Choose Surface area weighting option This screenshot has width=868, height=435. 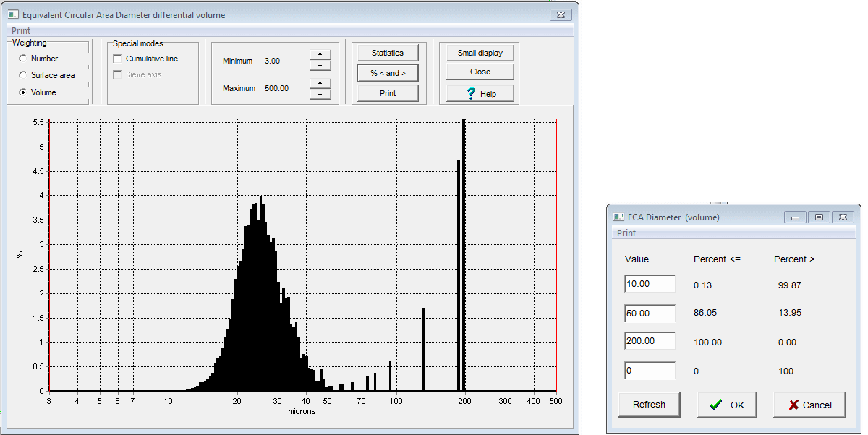[23, 75]
